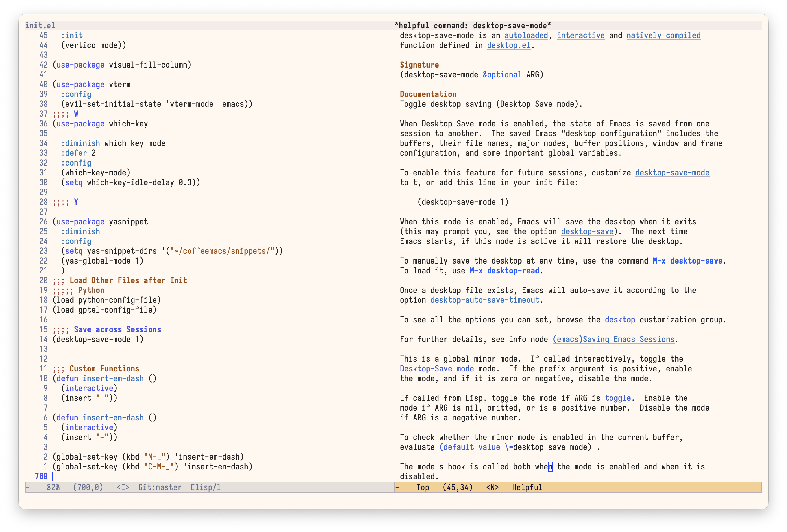Viewport: 787px width, 532px height.
Task: Click the Elisp/l major mode indicator
Action: [205, 487]
